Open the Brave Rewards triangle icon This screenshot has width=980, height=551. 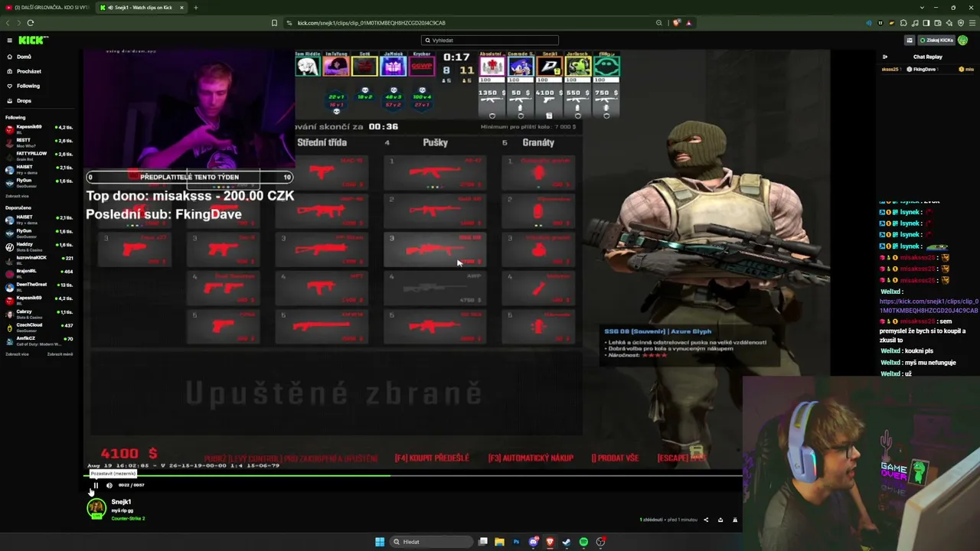(688, 23)
